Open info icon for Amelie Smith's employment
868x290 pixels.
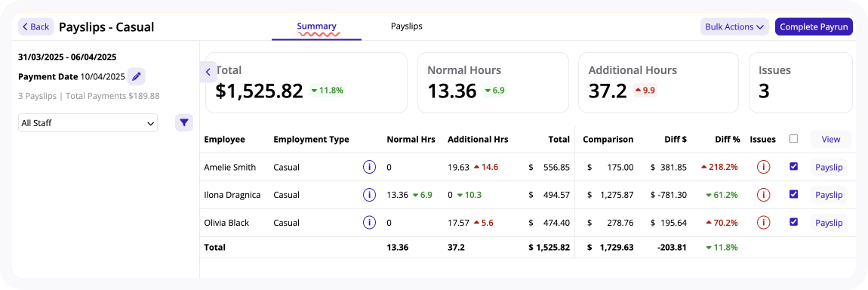(x=369, y=167)
